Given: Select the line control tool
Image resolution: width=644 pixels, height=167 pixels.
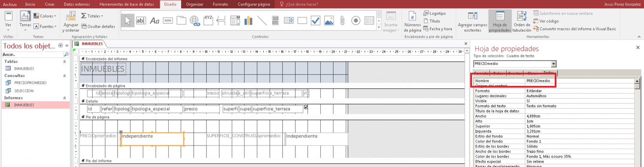Looking at the screenshot, I should (x=261, y=20).
